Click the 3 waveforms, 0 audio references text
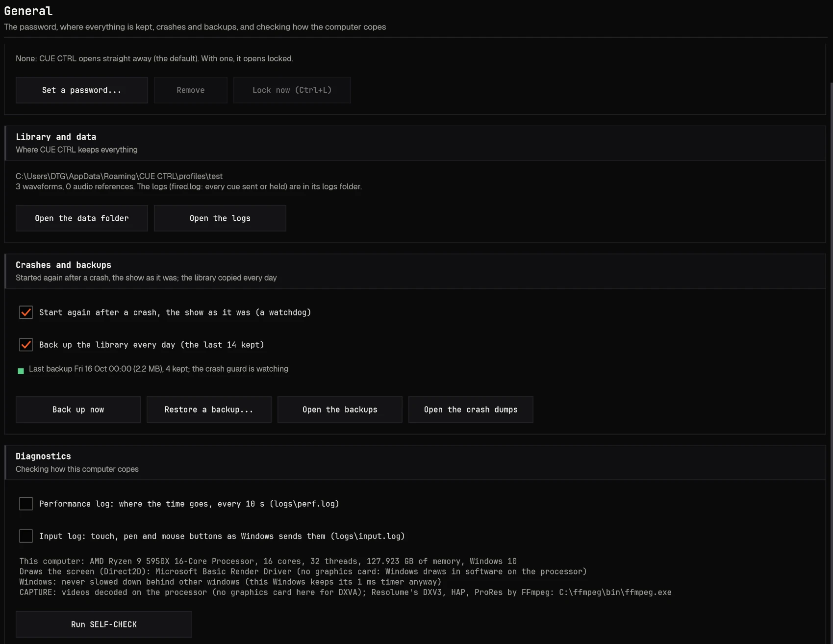Image resolution: width=833 pixels, height=644 pixels. pos(189,187)
